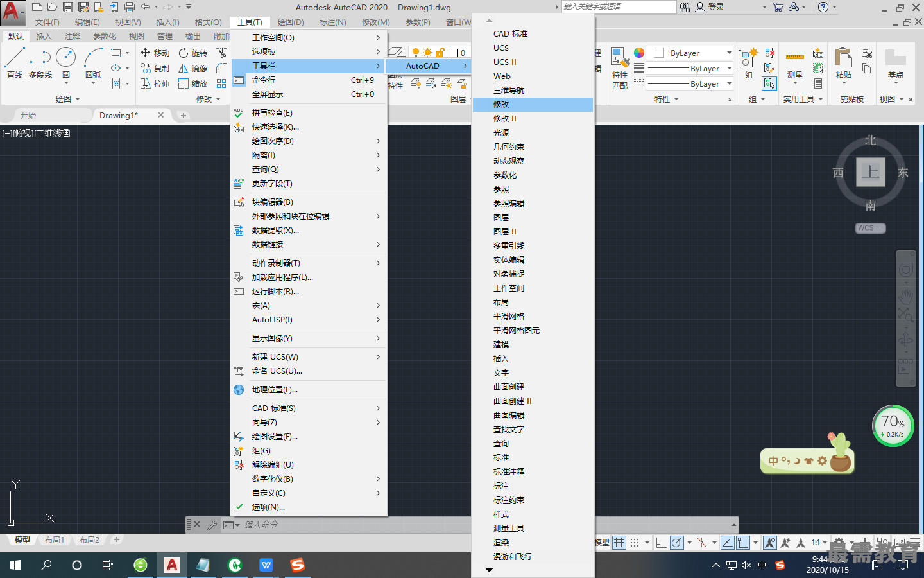
Task: Choose the Rotate (旋转) tool
Action: (193, 53)
